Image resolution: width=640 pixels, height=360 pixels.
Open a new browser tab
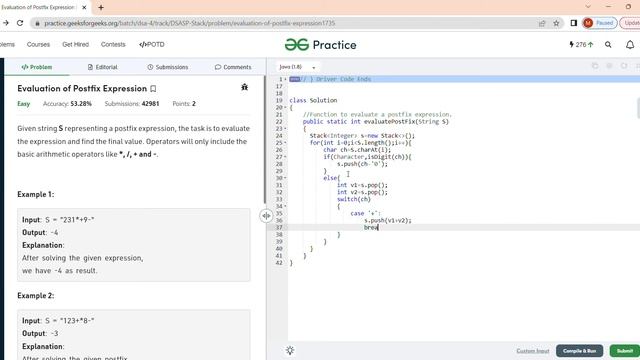101,7
